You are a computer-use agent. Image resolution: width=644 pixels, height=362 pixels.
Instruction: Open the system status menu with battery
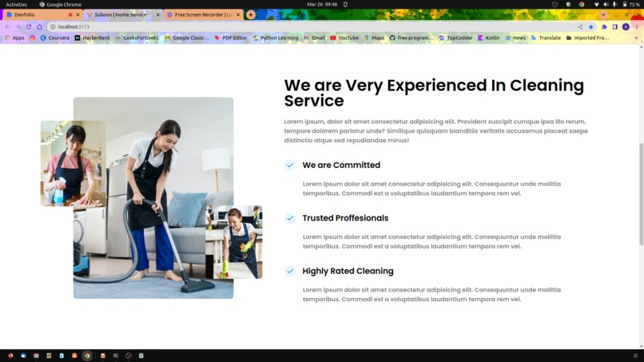(616, 5)
